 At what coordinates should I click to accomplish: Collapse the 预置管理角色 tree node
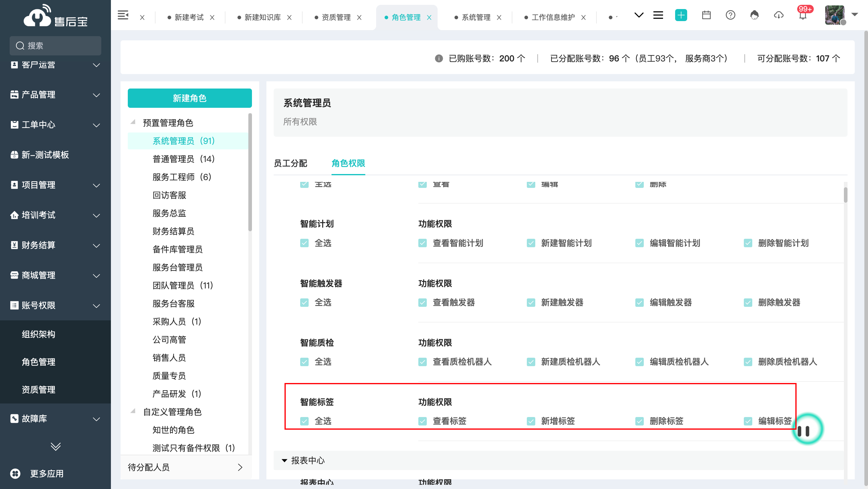133,122
